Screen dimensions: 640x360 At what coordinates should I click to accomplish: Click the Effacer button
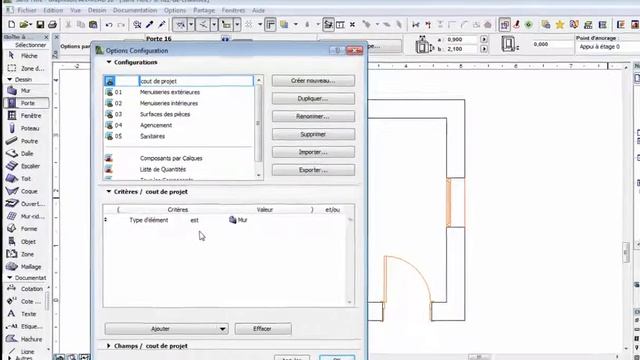[263, 329]
